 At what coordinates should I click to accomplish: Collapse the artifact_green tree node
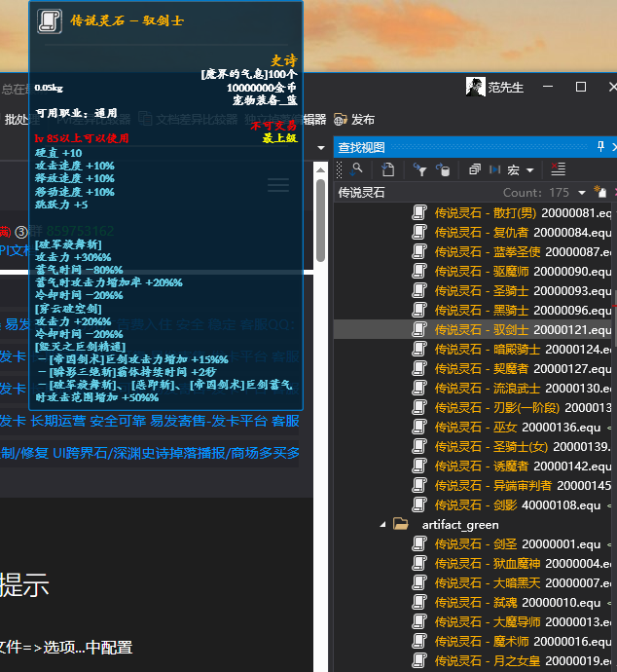pos(382,524)
